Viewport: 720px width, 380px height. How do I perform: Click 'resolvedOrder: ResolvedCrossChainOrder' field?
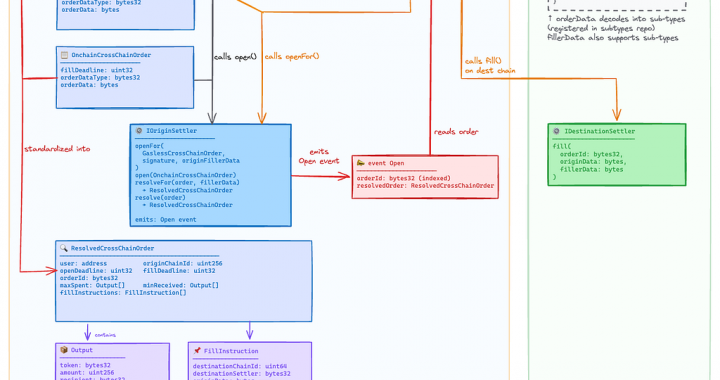(x=425, y=186)
